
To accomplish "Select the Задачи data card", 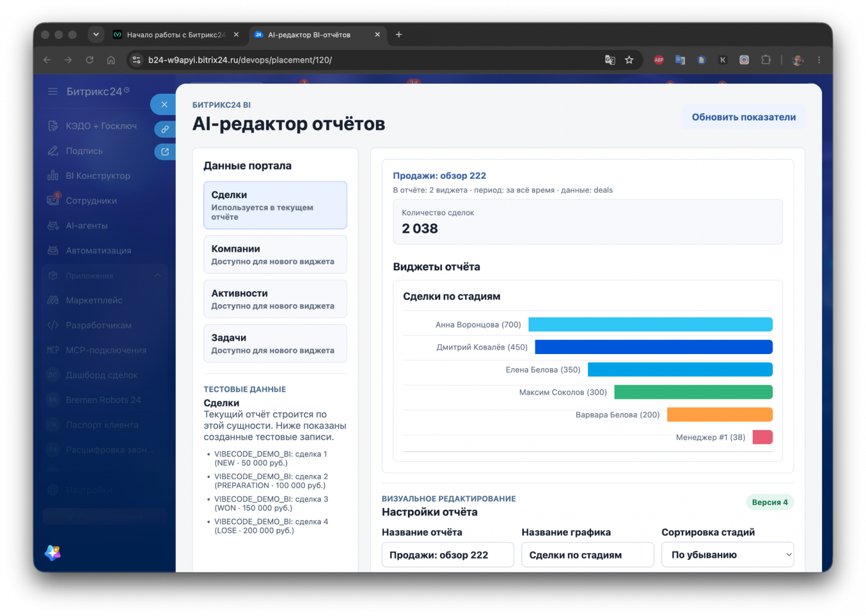I will [275, 344].
